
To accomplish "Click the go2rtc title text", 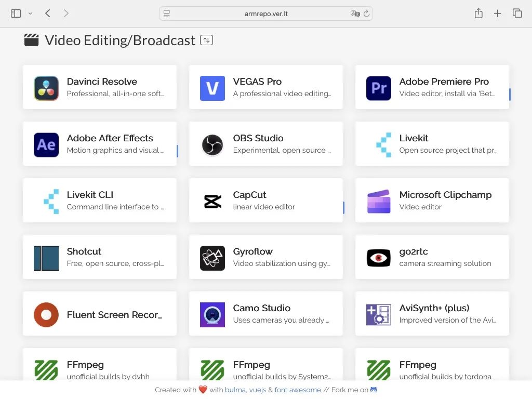I will 414,251.
